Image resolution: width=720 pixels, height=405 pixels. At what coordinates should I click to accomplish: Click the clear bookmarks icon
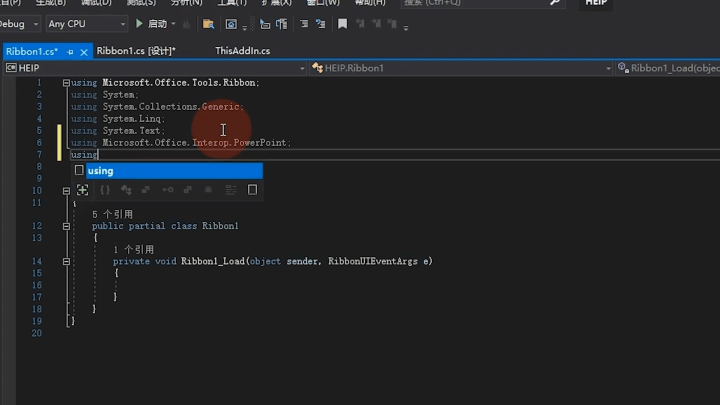(x=392, y=23)
